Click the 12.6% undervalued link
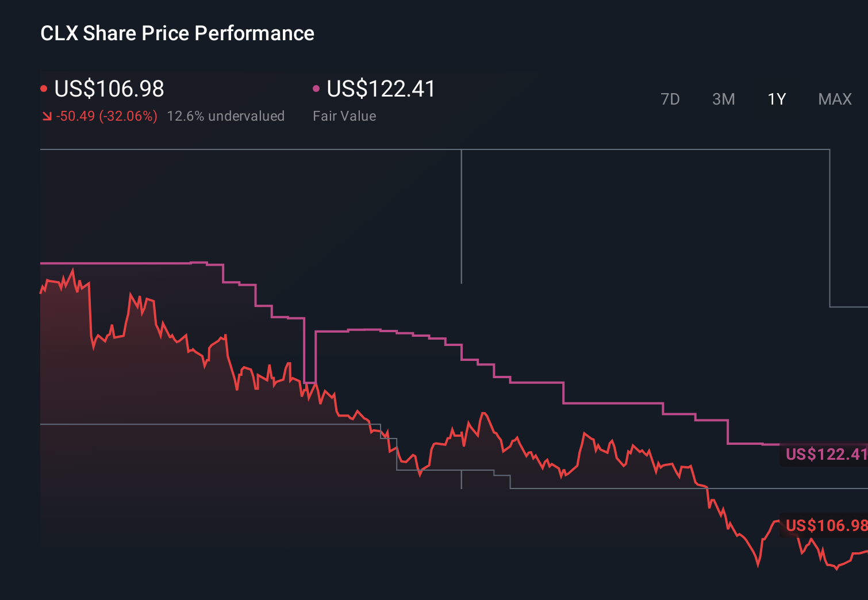 tap(226, 116)
